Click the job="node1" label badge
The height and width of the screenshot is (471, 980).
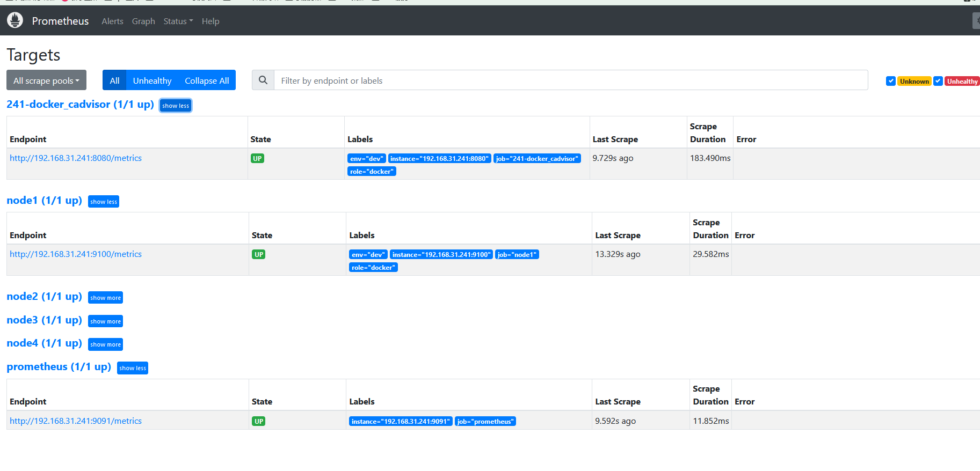(517, 255)
